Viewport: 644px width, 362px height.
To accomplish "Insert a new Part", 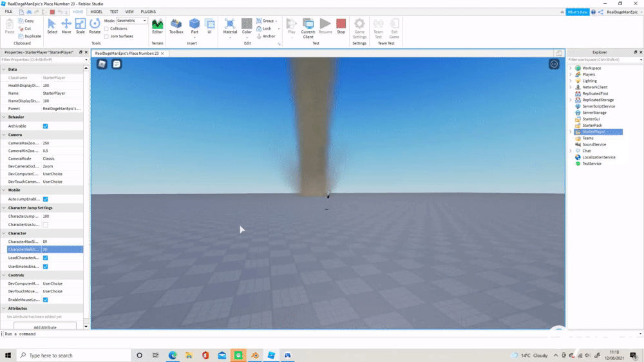I will point(194,26).
